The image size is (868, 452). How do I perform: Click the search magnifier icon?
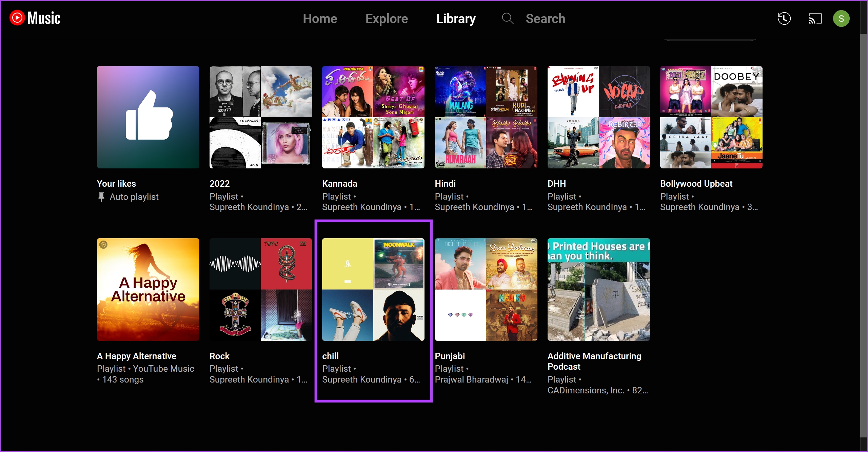pyautogui.click(x=507, y=19)
